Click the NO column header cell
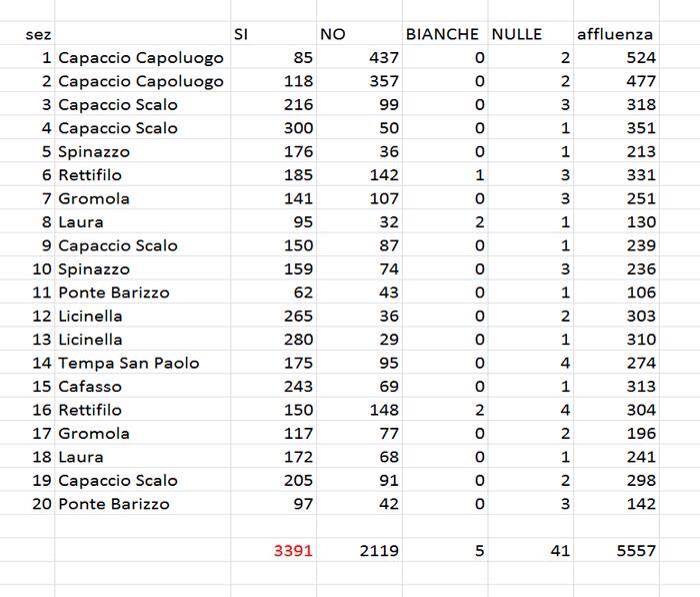The image size is (700, 597). tap(359, 34)
